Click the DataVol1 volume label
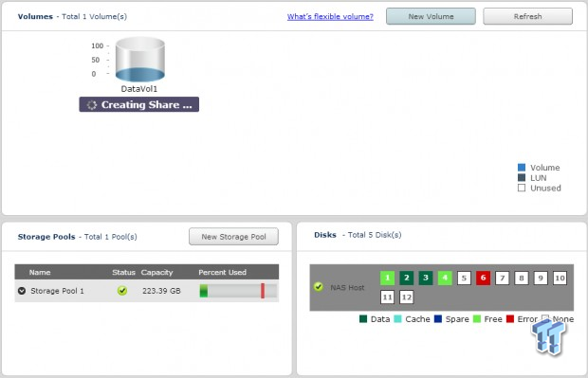Image resolution: width=588 pixels, height=378 pixels. (x=139, y=89)
